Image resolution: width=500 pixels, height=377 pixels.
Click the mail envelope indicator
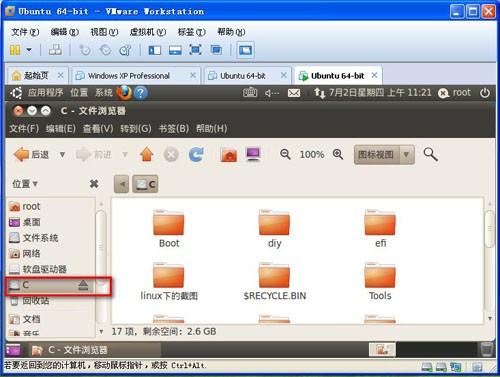tap(294, 93)
